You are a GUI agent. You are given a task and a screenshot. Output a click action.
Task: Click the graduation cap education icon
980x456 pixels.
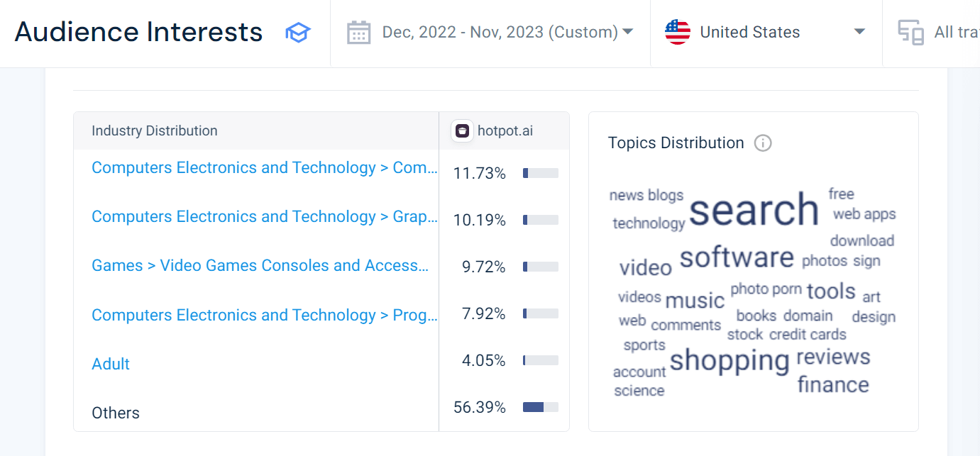298,33
